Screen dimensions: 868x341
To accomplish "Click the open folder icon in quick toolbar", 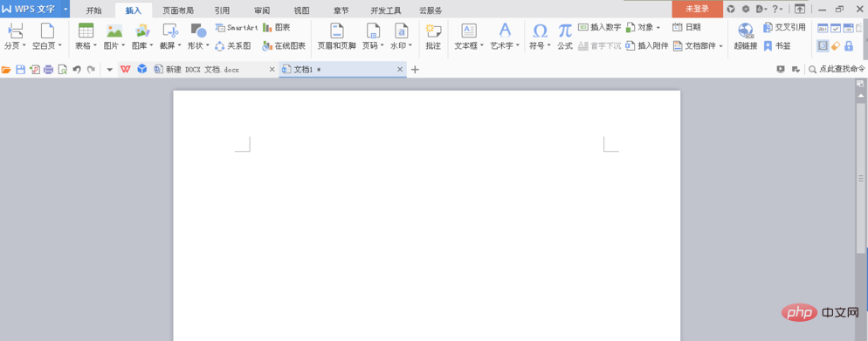I will click(7, 70).
